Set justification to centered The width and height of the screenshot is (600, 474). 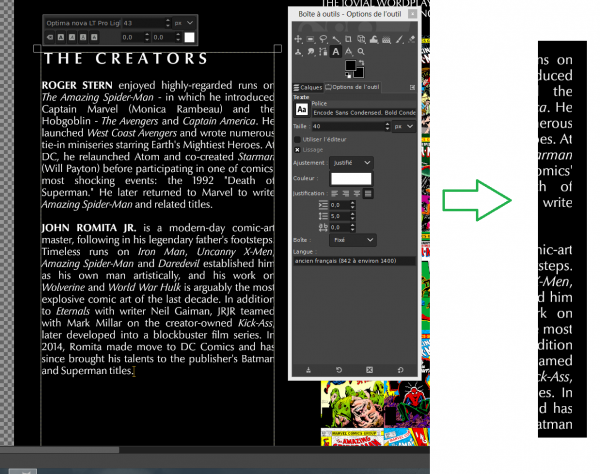[x=357, y=194]
